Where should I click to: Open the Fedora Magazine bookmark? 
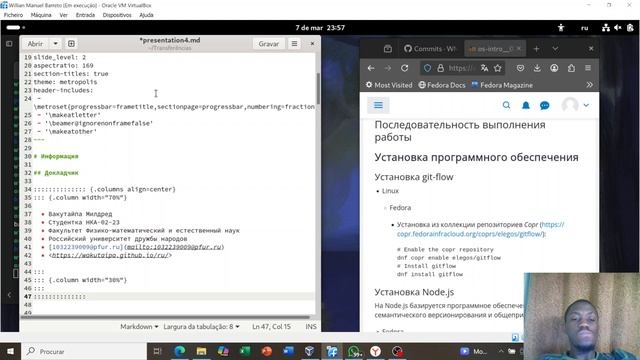502,85
